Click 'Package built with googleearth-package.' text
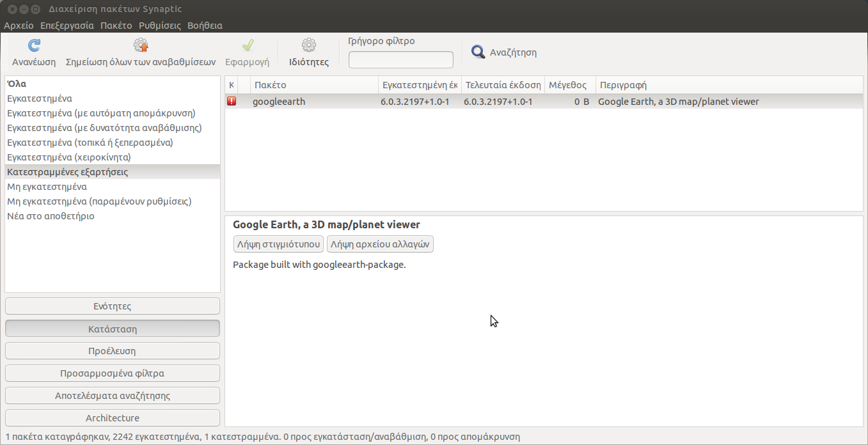The height and width of the screenshot is (445, 868). click(319, 265)
